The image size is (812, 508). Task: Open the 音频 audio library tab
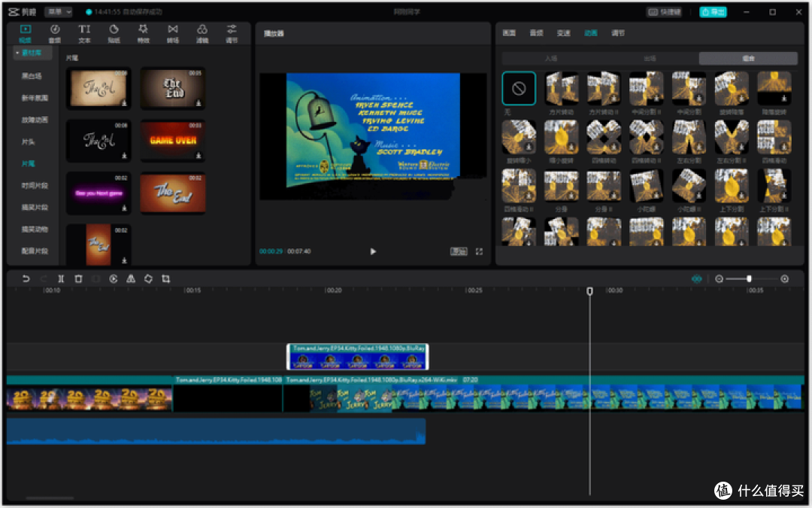click(54, 33)
